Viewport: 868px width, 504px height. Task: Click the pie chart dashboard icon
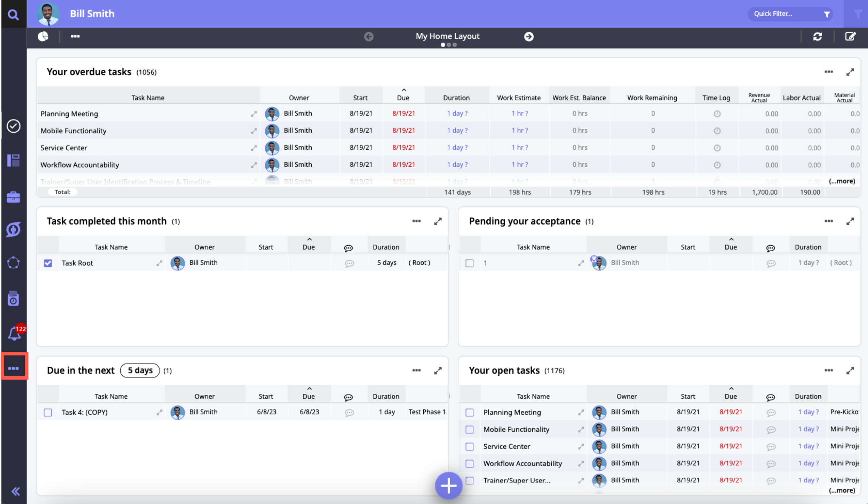click(x=43, y=36)
